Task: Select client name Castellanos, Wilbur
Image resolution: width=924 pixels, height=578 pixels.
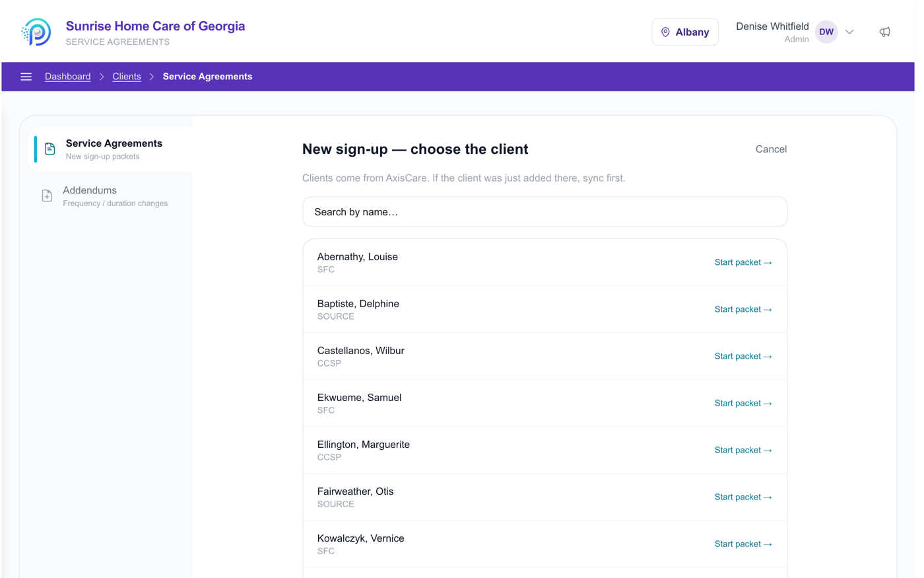Action: pyautogui.click(x=360, y=351)
